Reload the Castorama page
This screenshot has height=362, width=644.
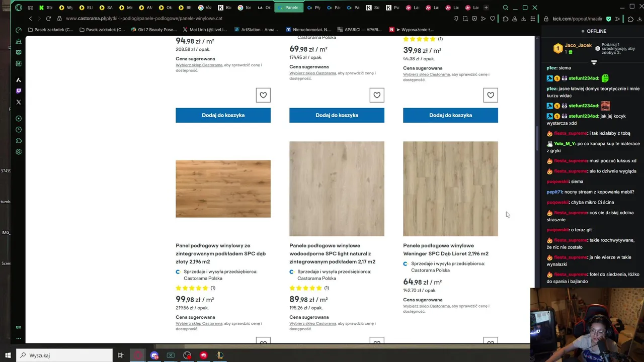48,19
